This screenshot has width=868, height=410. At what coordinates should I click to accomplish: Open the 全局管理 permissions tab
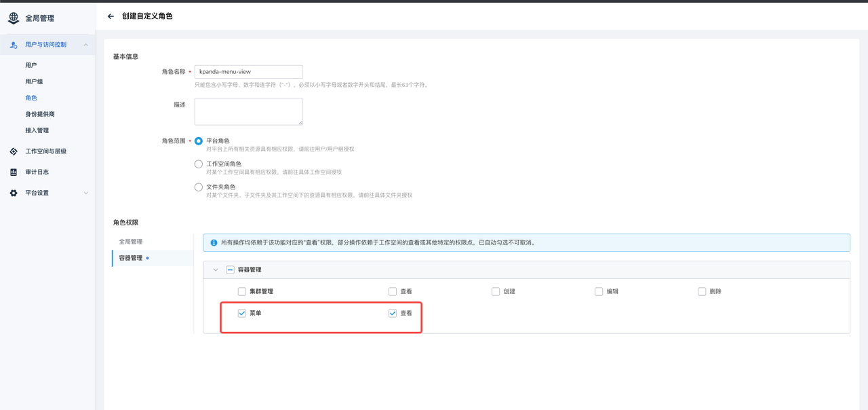(131, 242)
